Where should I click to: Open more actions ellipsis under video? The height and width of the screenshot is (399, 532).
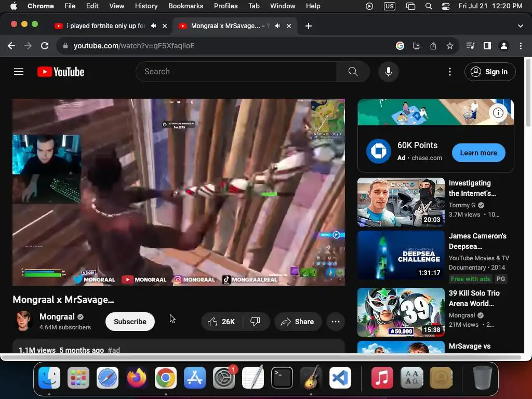coord(336,322)
